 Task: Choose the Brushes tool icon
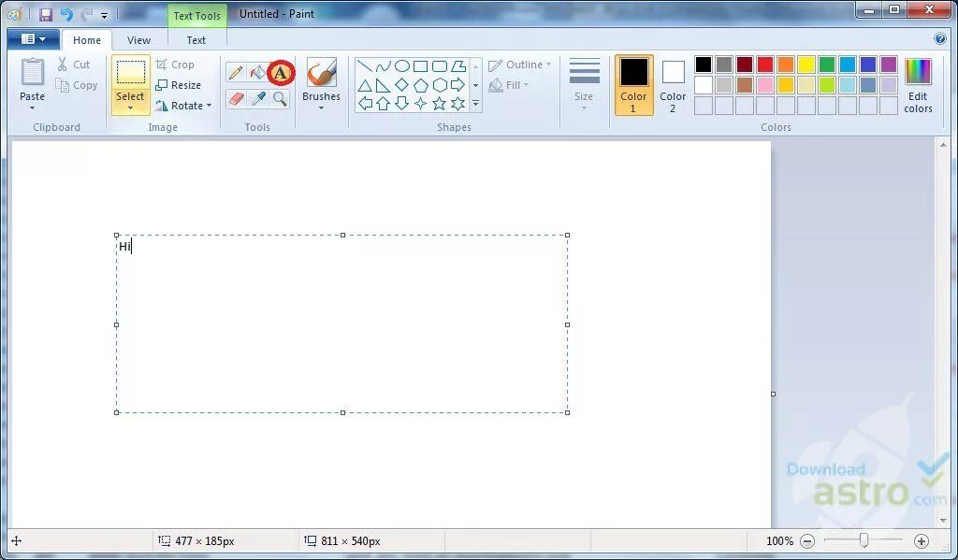[x=322, y=73]
